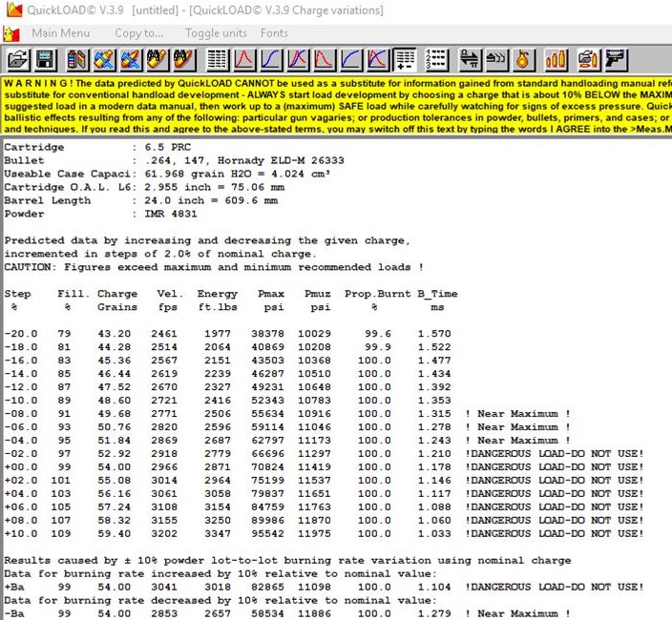Open the Main Menu
Screen dimensions: 672x620
pyautogui.click(x=60, y=33)
